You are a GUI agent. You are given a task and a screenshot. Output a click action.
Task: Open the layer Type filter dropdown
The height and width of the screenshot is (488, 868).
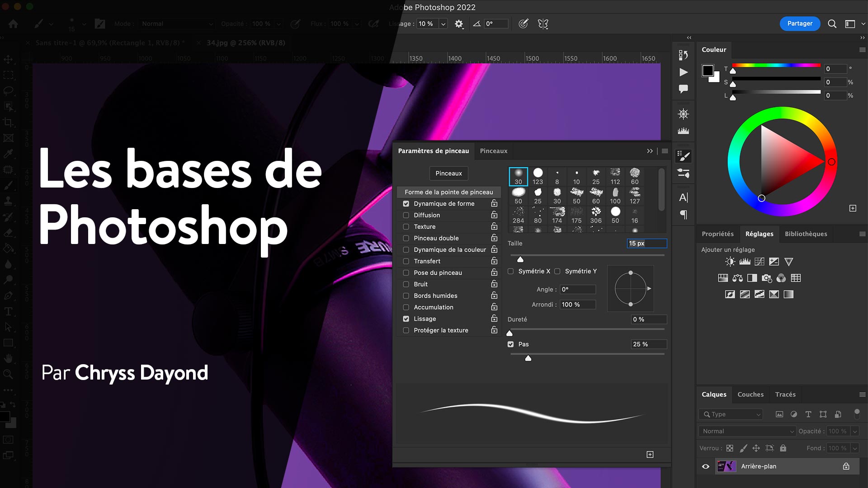click(731, 414)
